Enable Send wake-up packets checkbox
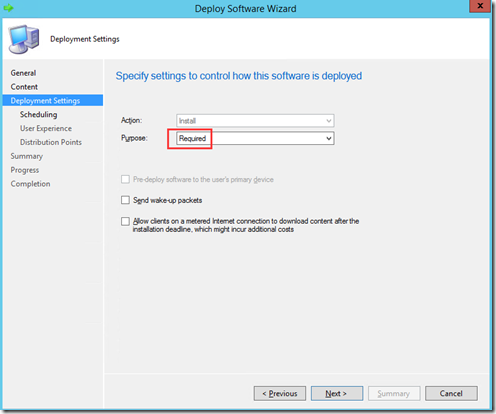The height and width of the screenshot is (414, 496). tap(125, 200)
